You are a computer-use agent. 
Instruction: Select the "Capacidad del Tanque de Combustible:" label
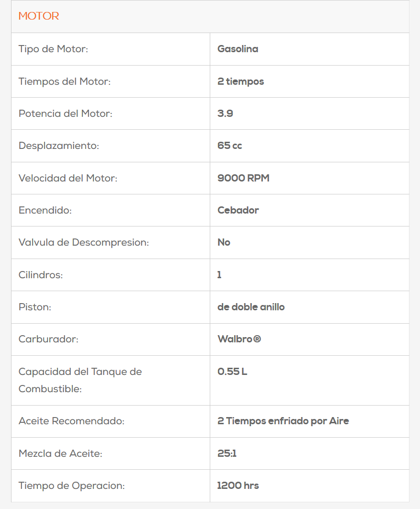click(x=80, y=380)
